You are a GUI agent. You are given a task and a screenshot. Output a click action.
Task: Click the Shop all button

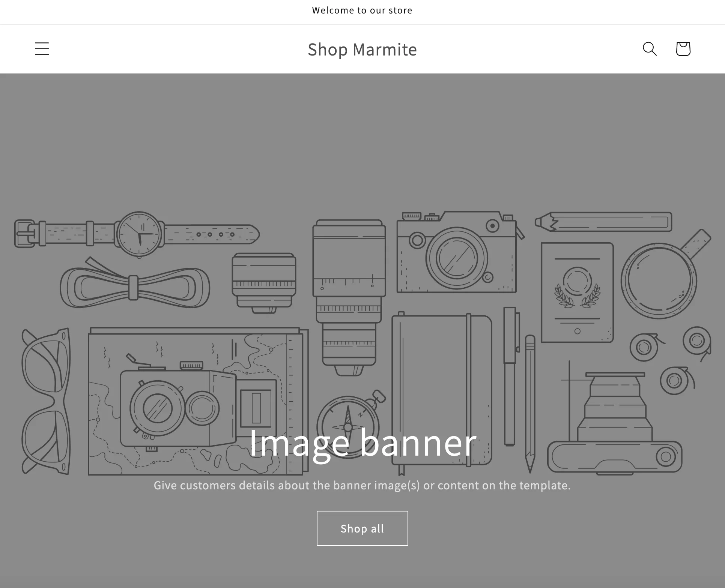(362, 529)
